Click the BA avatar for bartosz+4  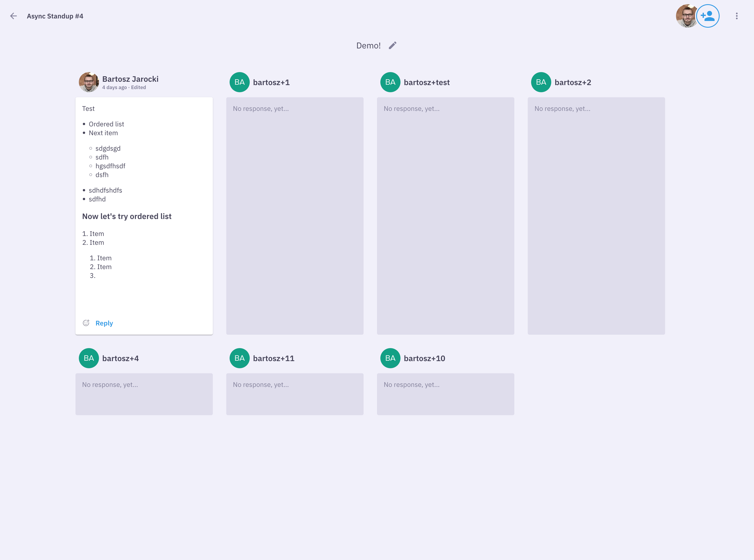[x=88, y=358]
